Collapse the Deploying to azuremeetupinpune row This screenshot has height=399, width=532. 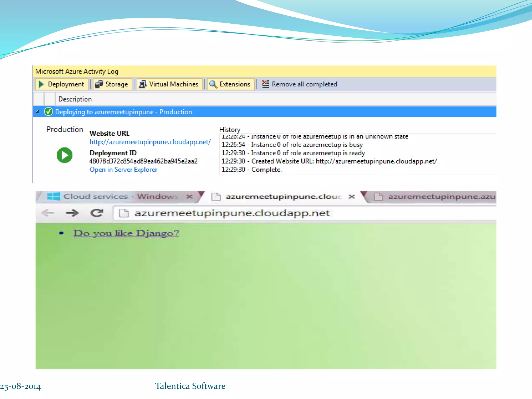click(x=38, y=112)
